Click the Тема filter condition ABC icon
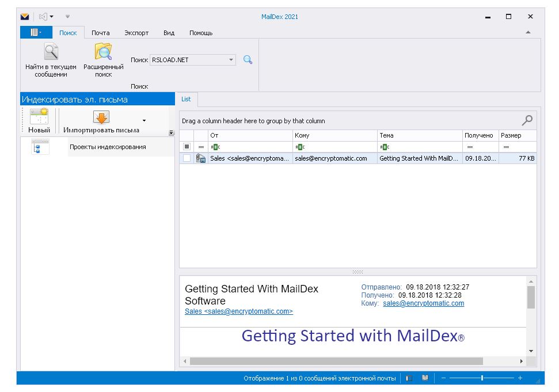This screenshot has width=559, height=392. click(385, 147)
